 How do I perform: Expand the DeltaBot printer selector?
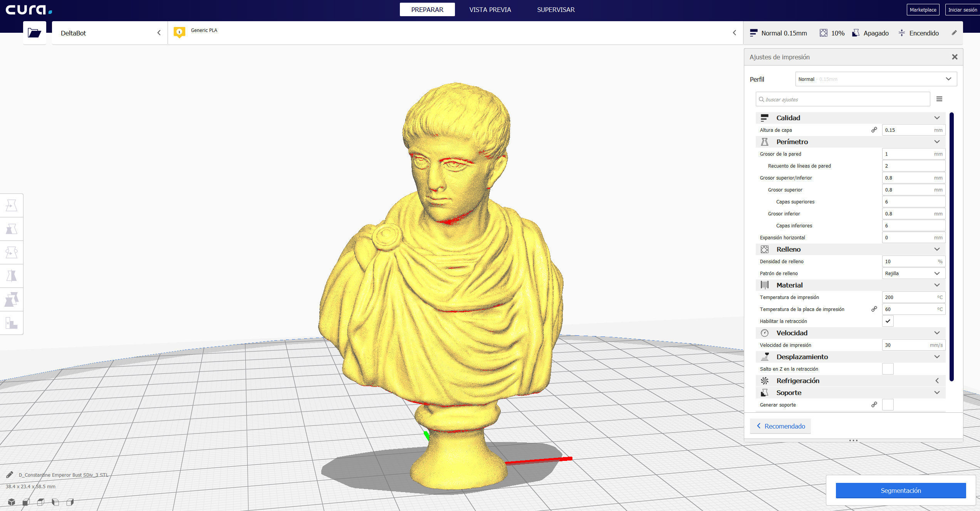(x=110, y=33)
